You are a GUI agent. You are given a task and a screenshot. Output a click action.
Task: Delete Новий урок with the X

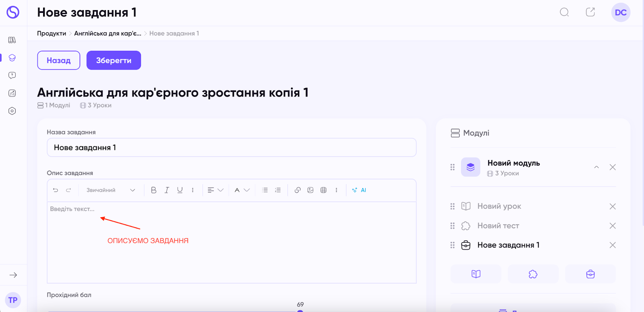pyautogui.click(x=613, y=206)
